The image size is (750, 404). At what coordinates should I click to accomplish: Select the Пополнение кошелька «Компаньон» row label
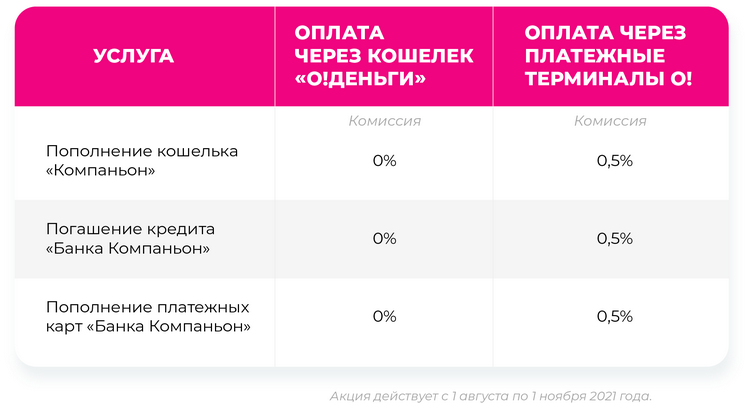point(142,161)
